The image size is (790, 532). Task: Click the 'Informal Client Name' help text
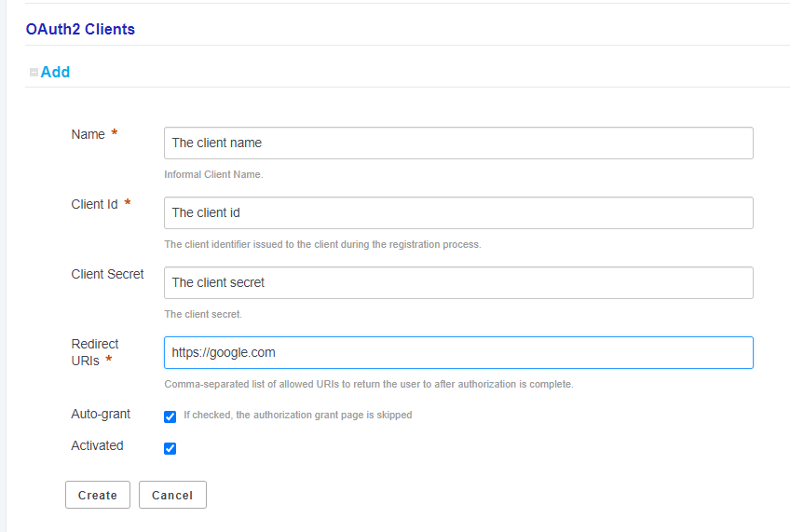213,174
